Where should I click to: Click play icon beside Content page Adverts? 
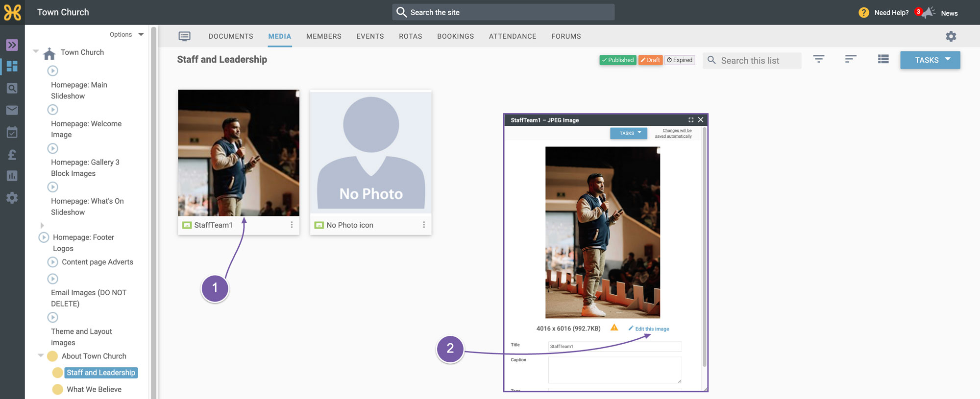(53, 262)
